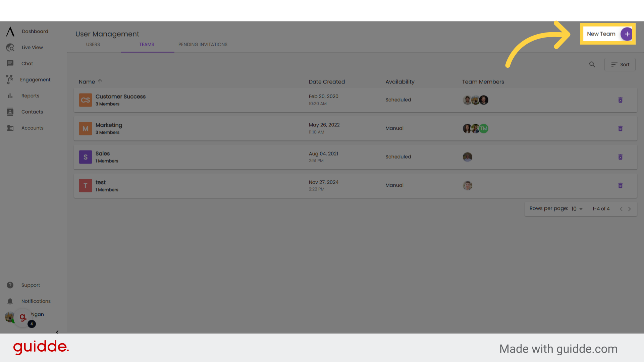Click the search magnifier icon above the table
The width and height of the screenshot is (644, 362).
(x=592, y=64)
